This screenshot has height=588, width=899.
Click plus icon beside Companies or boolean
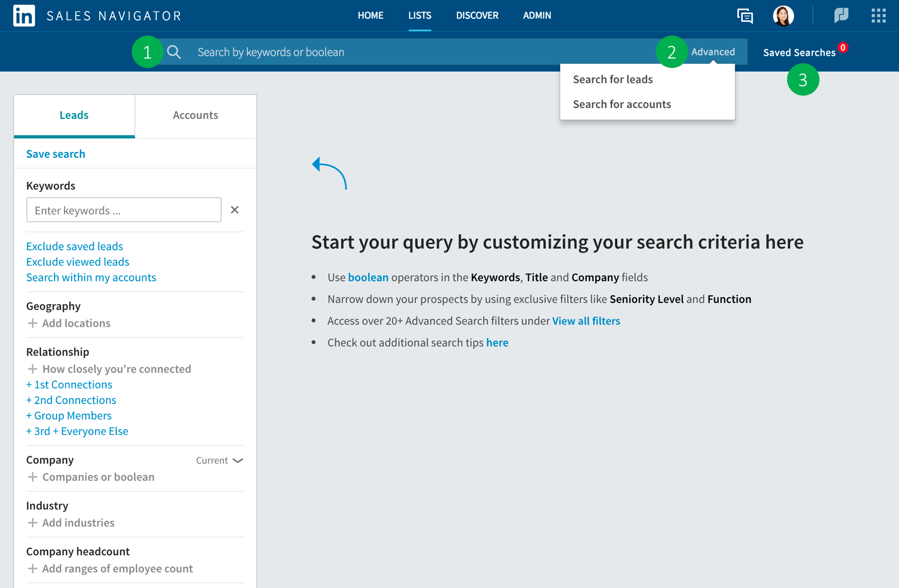[32, 477]
